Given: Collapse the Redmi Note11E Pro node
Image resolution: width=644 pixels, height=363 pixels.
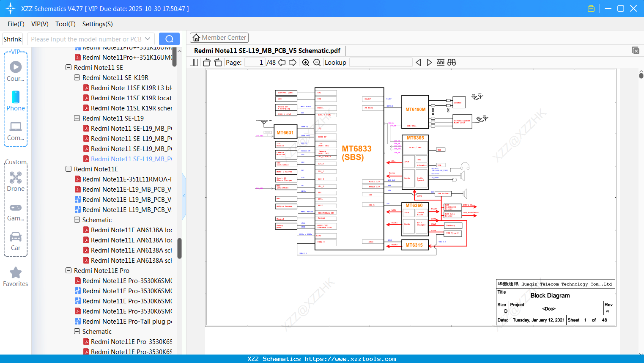Looking at the screenshot, I should pos(68,270).
